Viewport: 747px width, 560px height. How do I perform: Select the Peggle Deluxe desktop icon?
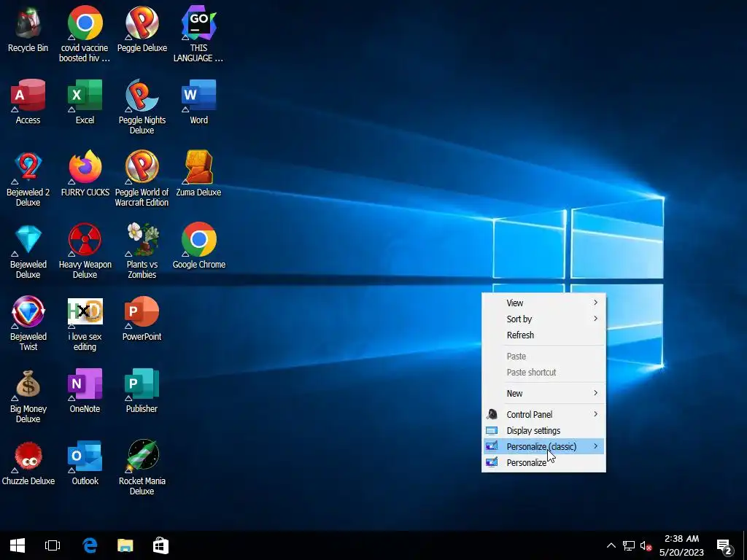coord(142,30)
